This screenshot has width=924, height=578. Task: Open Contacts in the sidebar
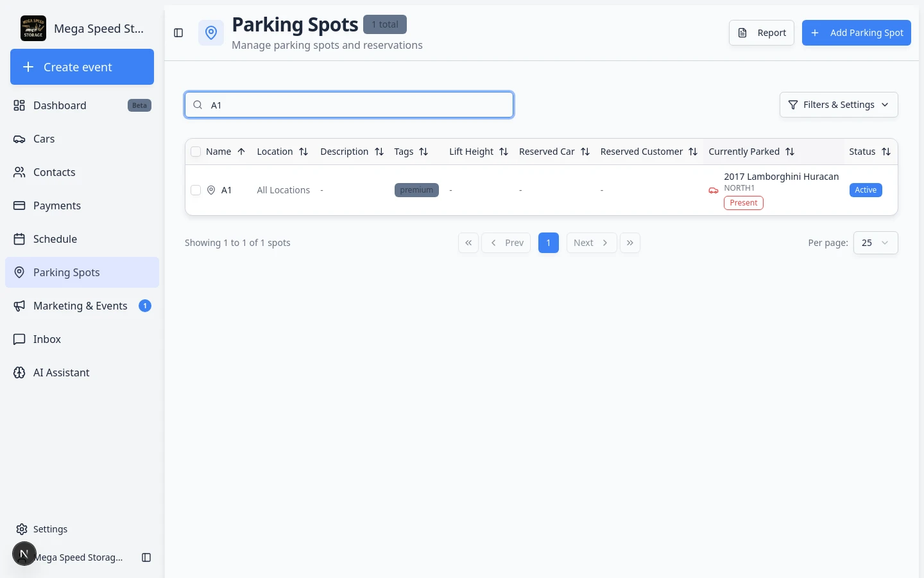tap(82, 172)
